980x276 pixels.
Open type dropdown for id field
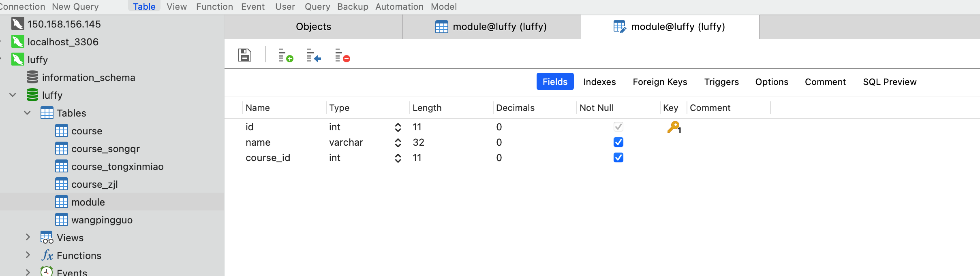pos(398,127)
